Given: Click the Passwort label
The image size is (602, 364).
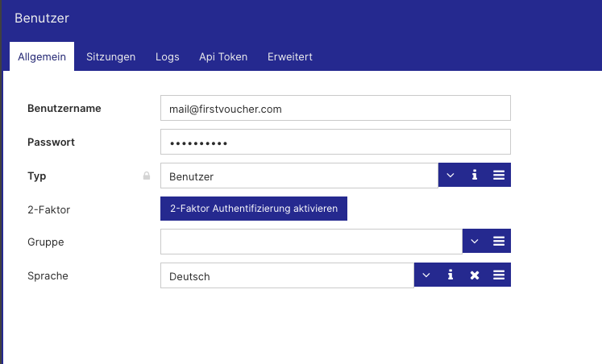Looking at the screenshot, I should tap(51, 142).
